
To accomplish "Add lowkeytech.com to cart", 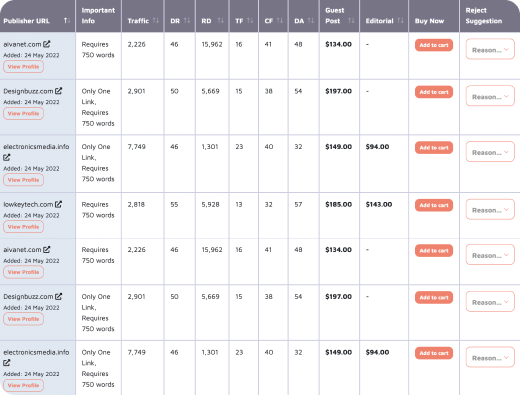I will [434, 205].
